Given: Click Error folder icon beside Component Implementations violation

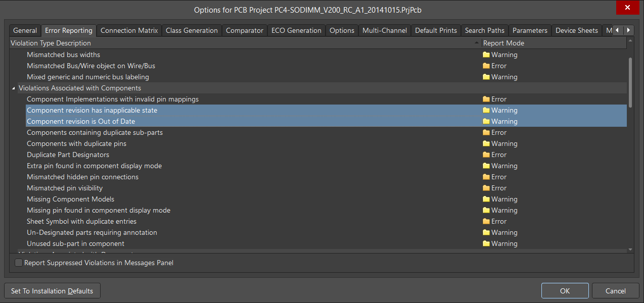Looking at the screenshot, I should pyautogui.click(x=485, y=98).
